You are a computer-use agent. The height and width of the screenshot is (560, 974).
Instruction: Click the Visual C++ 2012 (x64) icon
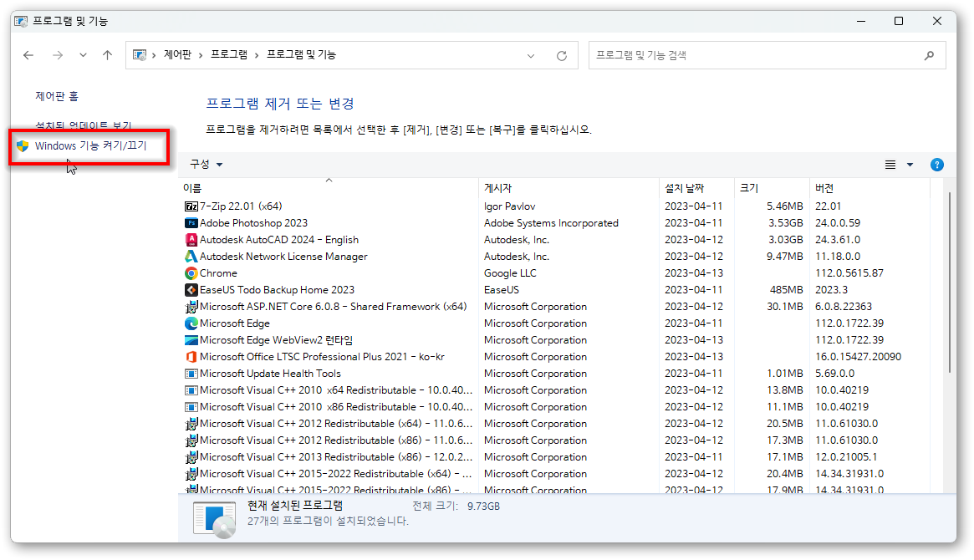tap(191, 424)
